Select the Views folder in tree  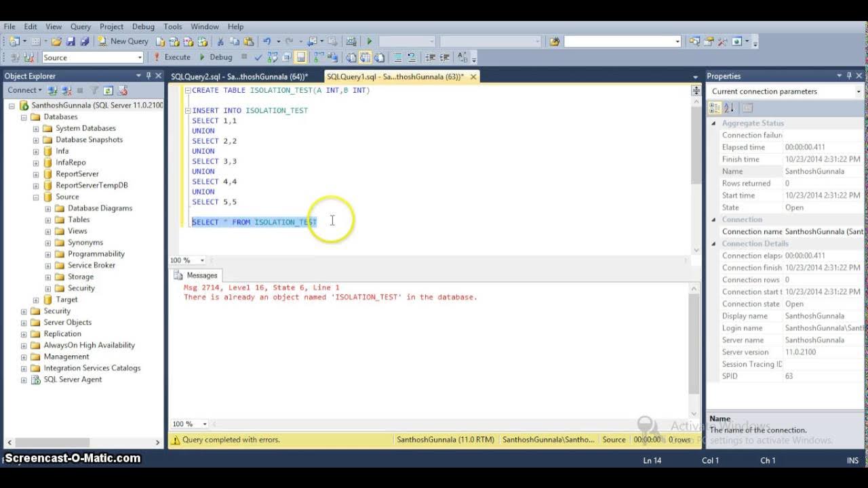tap(77, 231)
